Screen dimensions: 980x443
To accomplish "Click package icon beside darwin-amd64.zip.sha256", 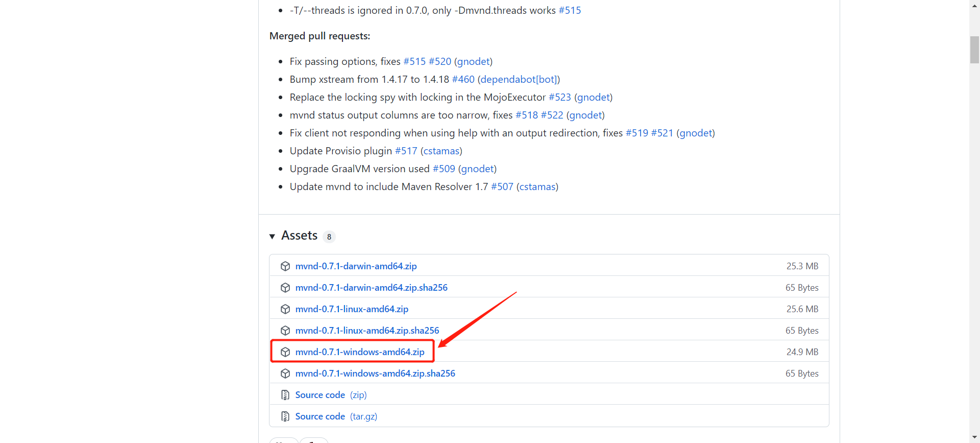I will [285, 288].
